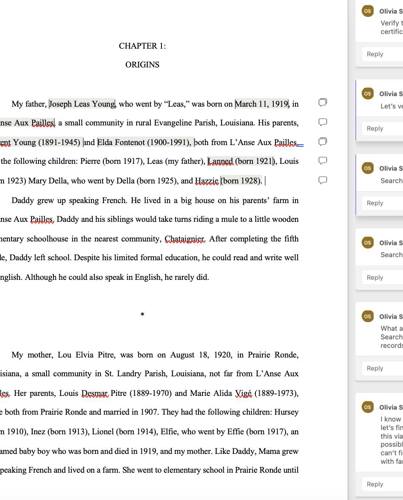The height and width of the screenshot is (500, 403).
Task: Select the 'Let's ve' comment text
Action: [x=391, y=106]
